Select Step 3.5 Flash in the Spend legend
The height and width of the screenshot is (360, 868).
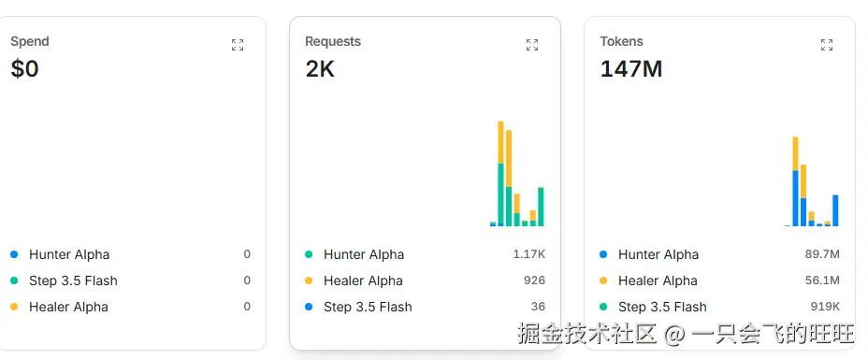coord(73,281)
